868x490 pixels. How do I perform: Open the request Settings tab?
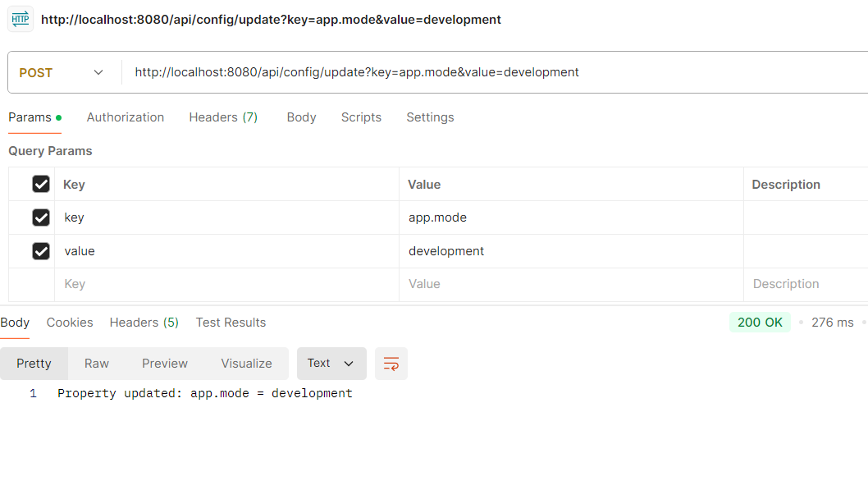pyautogui.click(x=430, y=117)
